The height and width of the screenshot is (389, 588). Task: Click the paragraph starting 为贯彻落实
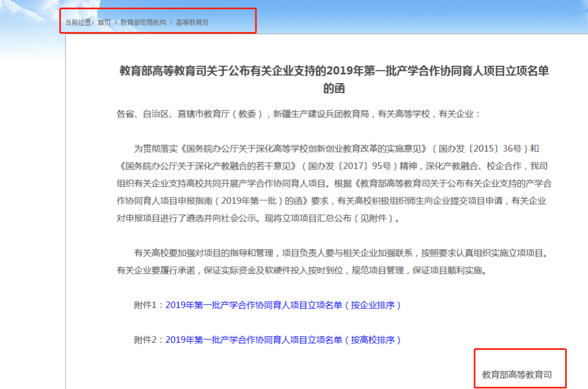[334, 184]
